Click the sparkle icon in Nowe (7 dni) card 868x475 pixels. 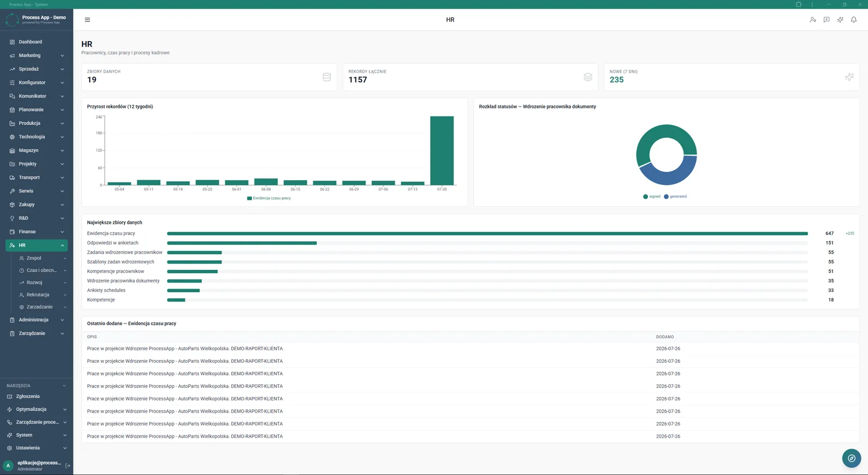[850, 77]
